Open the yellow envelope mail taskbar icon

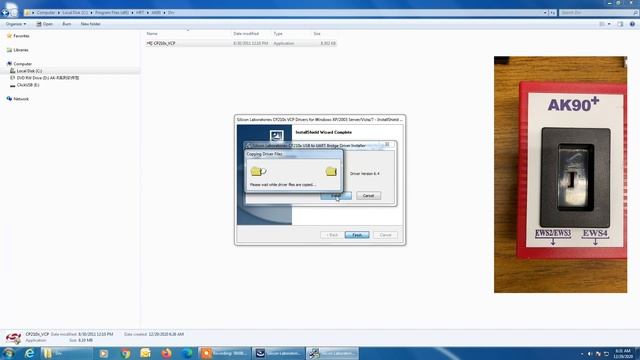point(146,353)
